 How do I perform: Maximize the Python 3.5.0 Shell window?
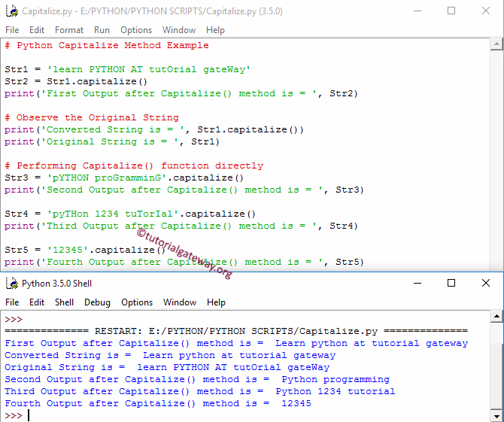[451, 283]
